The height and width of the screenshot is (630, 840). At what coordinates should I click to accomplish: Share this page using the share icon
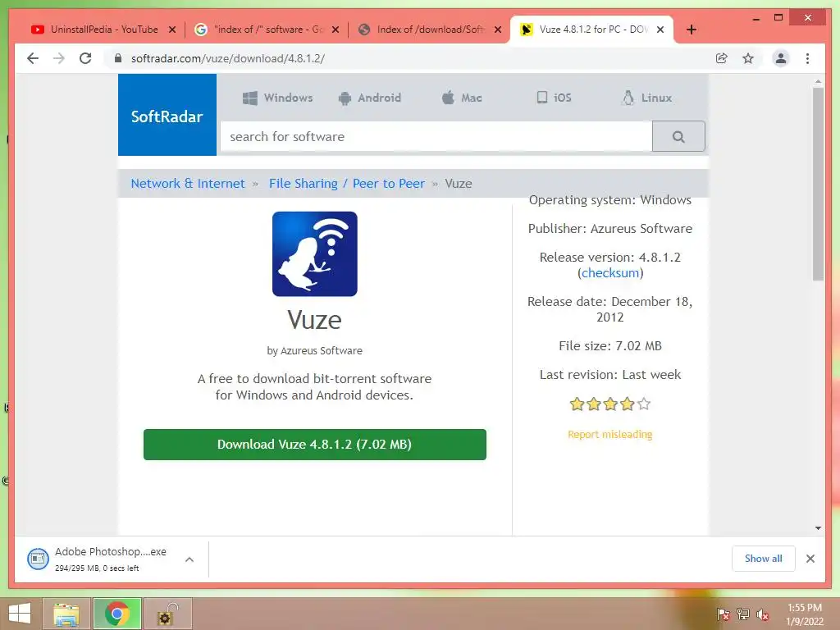pyautogui.click(x=722, y=58)
